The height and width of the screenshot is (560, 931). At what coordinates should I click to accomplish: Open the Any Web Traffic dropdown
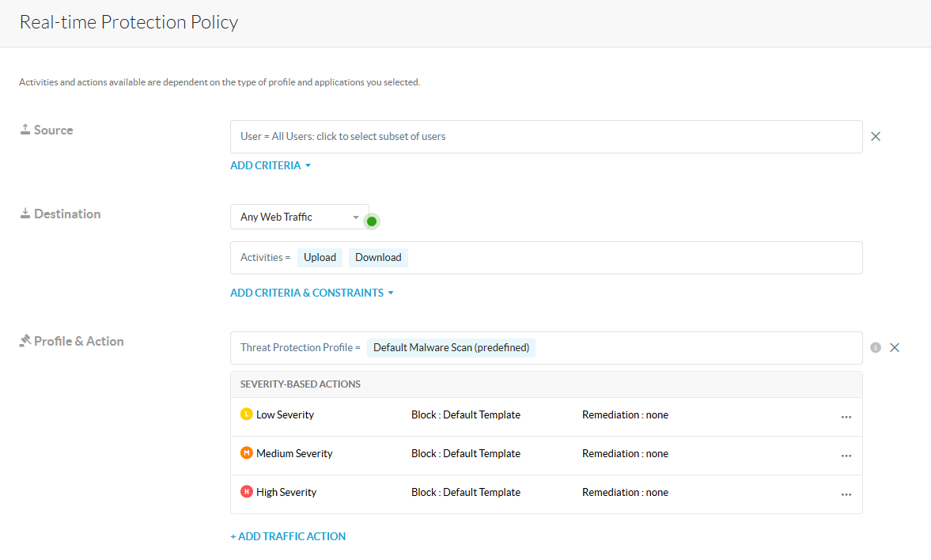299,218
